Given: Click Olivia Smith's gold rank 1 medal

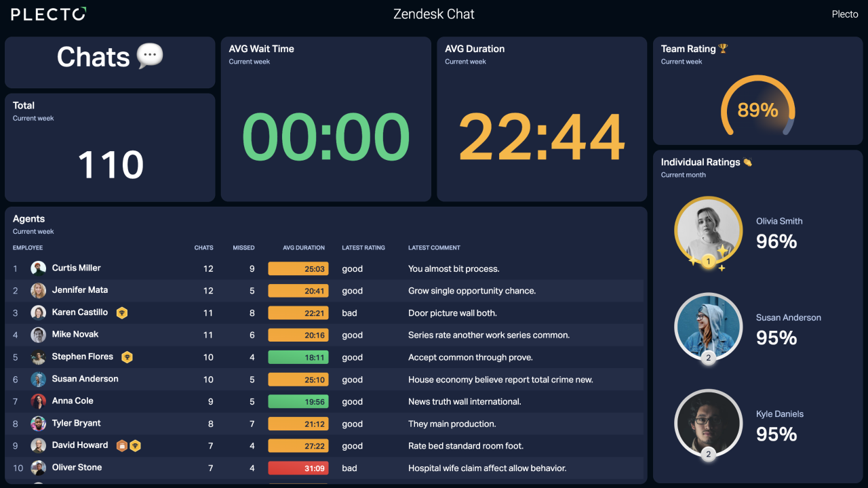Looking at the screenshot, I should tap(709, 261).
